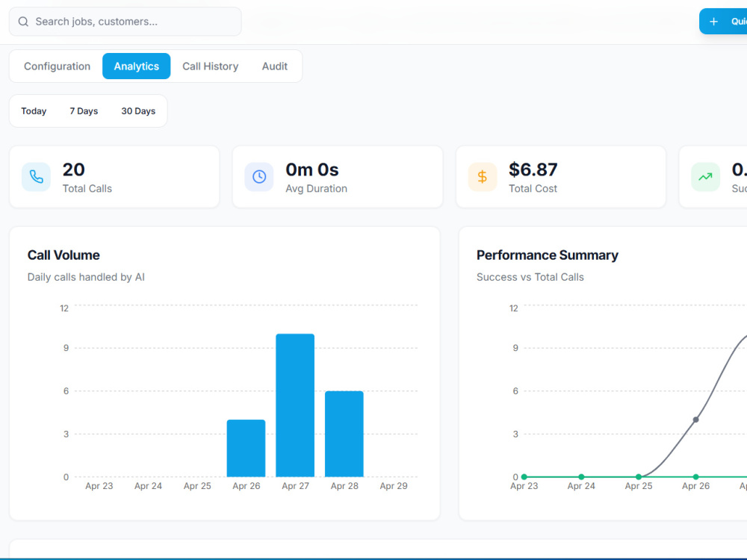Click the green Apr 26 data point
The height and width of the screenshot is (560, 747).
[x=696, y=476]
